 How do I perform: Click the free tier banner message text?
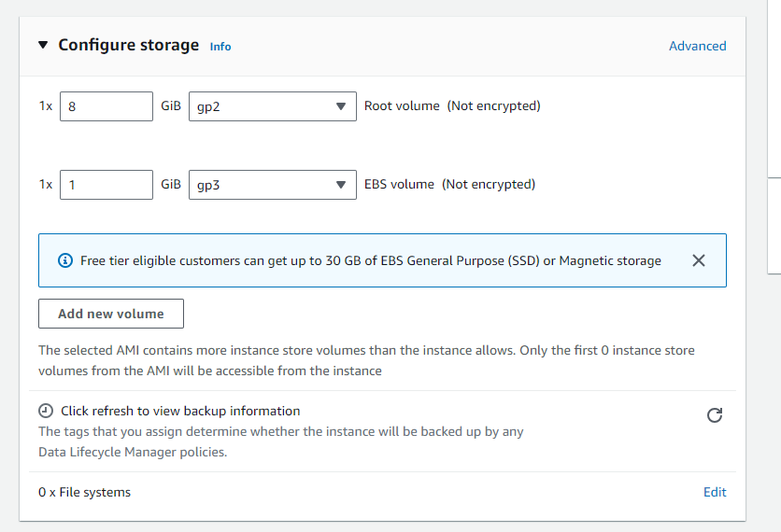click(x=371, y=260)
